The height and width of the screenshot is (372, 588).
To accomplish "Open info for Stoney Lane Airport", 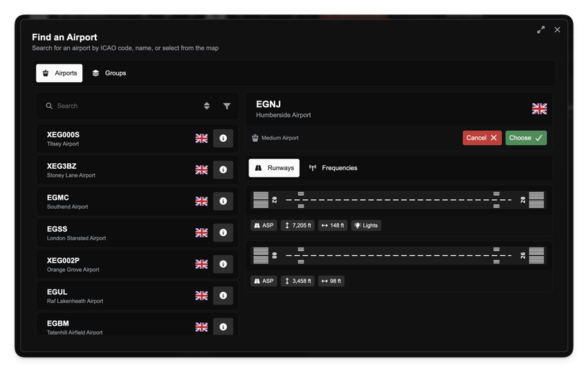I will pos(223,169).
